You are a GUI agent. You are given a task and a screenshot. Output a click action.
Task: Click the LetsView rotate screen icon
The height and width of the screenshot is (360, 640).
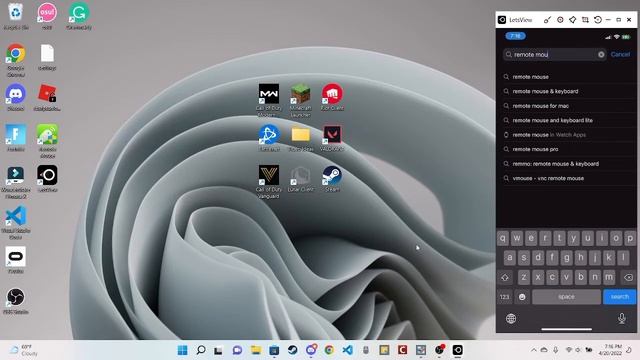[x=598, y=20]
